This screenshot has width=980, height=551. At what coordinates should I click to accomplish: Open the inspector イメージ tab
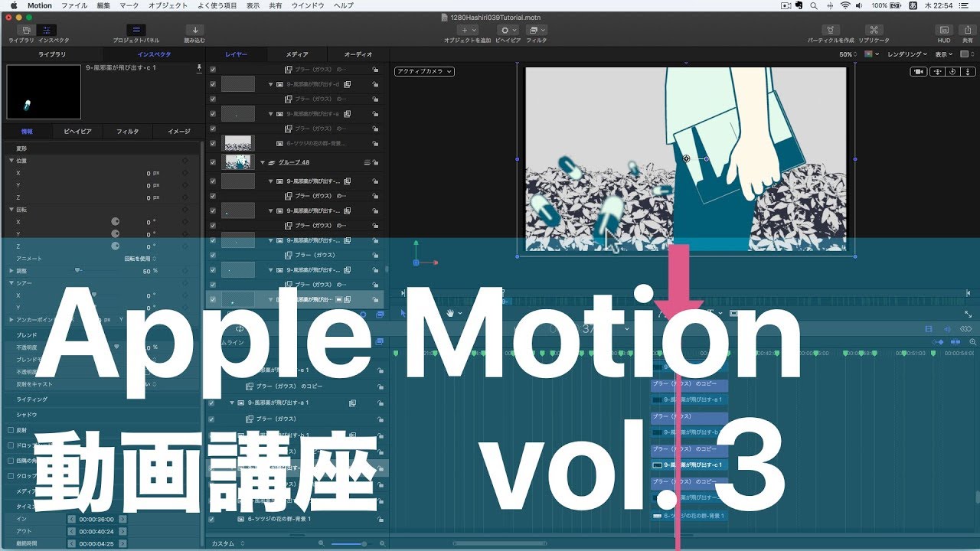click(x=178, y=132)
